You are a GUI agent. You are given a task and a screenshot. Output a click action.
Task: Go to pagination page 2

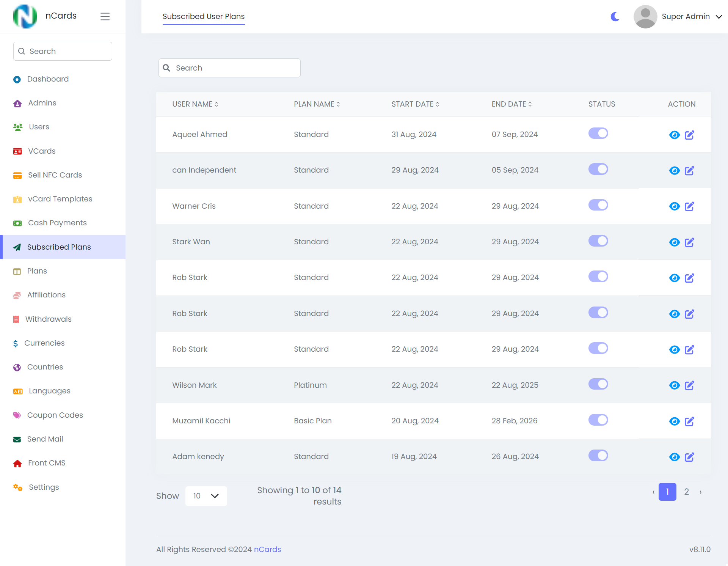click(x=686, y=492)
